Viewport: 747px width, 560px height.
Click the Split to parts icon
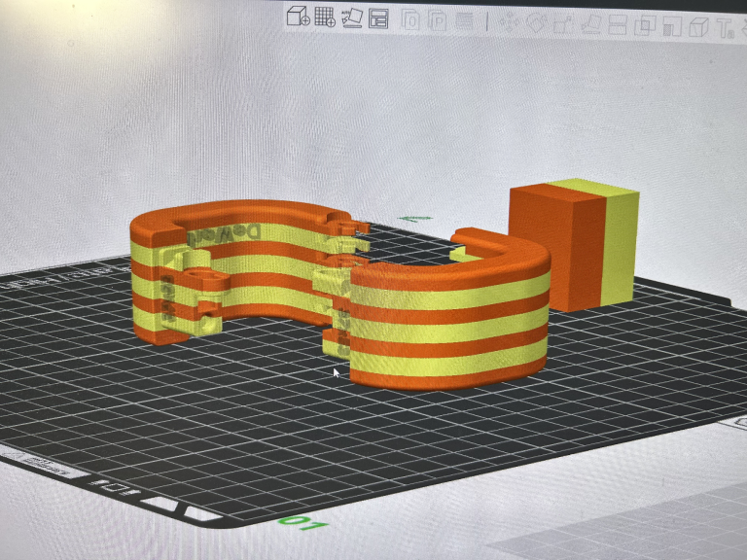pyautogui.click(x=438, y=21)
